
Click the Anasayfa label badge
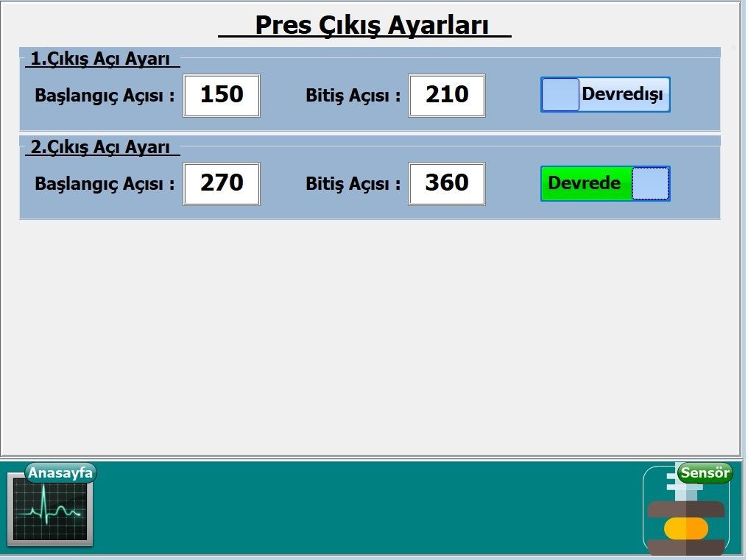click(x=60, y=472)
